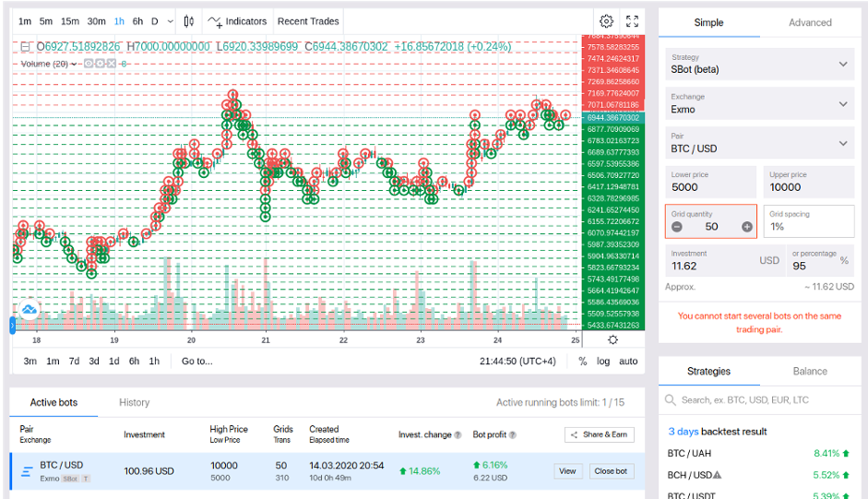The height and width of the screenshot is (499, 868).
Task: Open the Strategy SBot (beta) dropdown
Action: pyautogui.click(x=759, y=65)
